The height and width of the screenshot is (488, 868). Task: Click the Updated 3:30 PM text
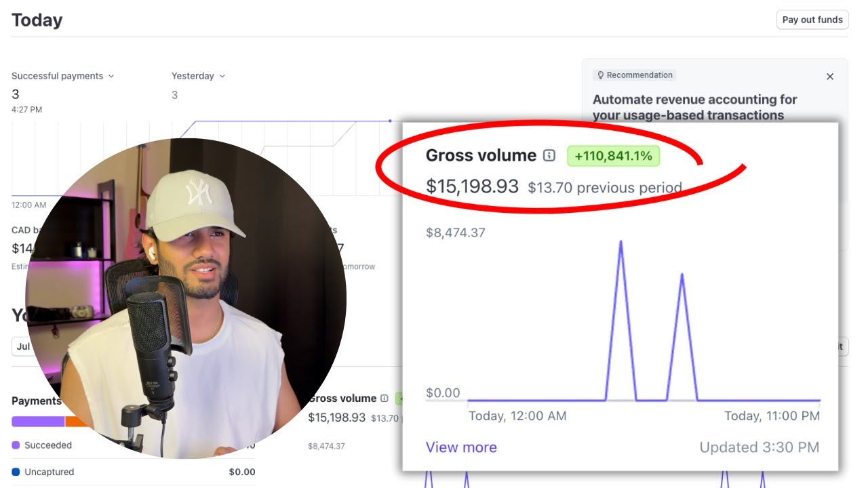(x=759, y=447)
